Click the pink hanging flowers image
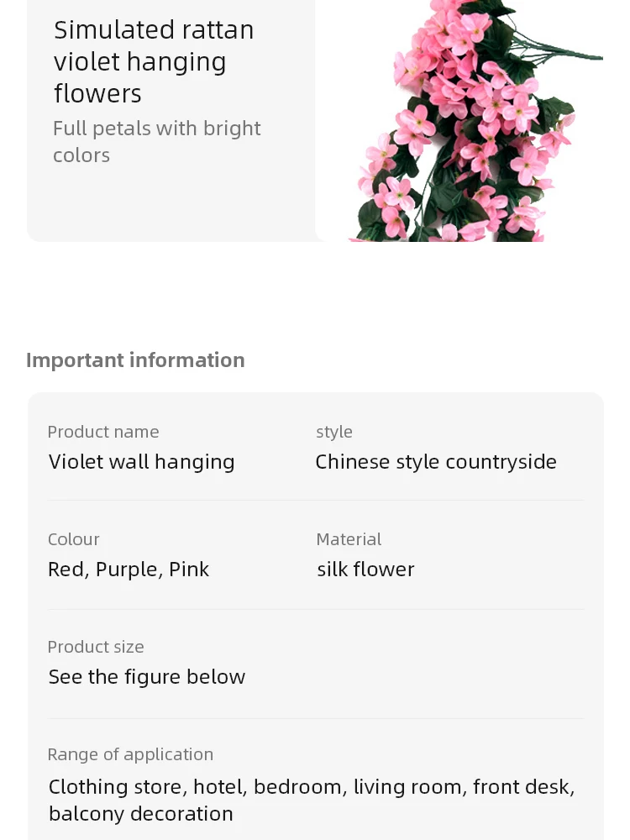Image resolution: width=630 pixels, height=840 pixels. 470,126
